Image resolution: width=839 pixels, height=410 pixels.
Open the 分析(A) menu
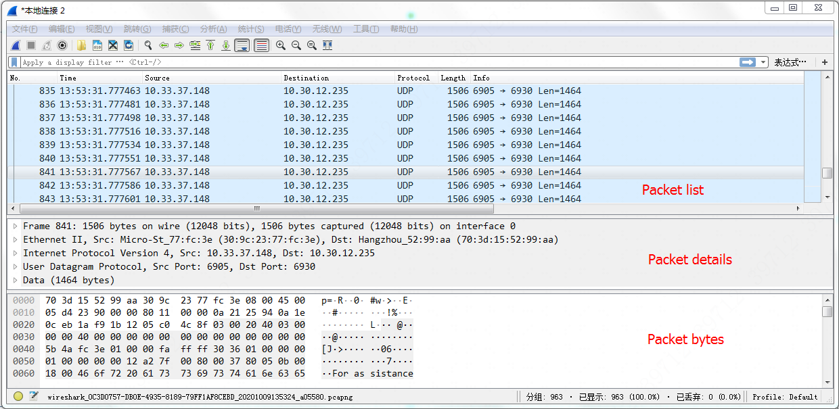[213, 29]
